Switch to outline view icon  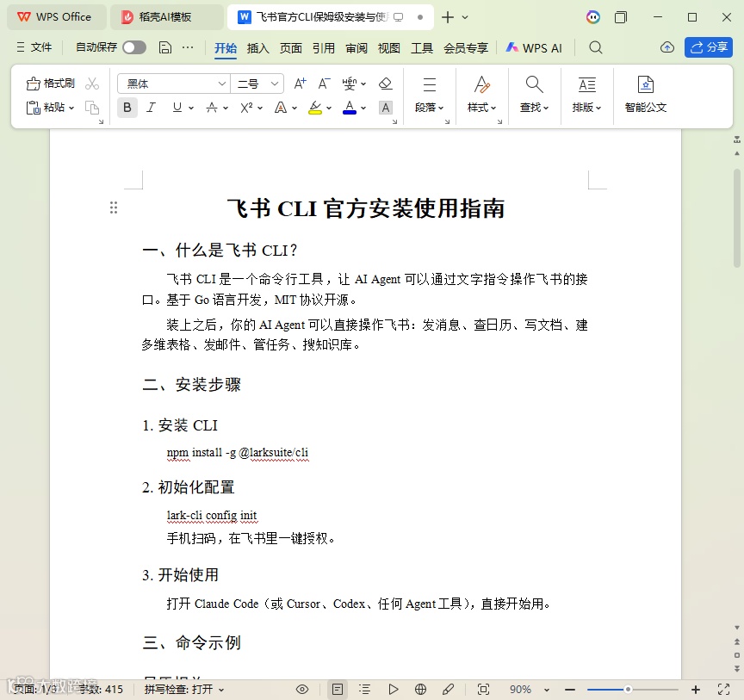click(364, 689)
